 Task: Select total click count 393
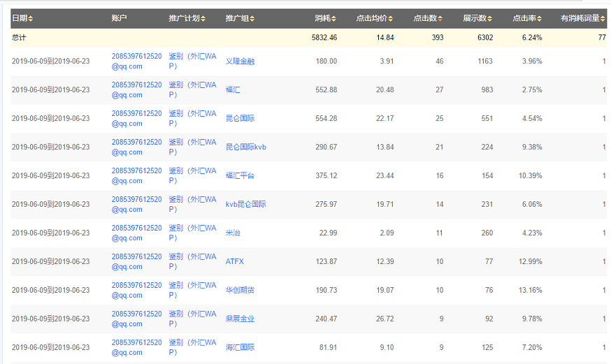(437, 37)
